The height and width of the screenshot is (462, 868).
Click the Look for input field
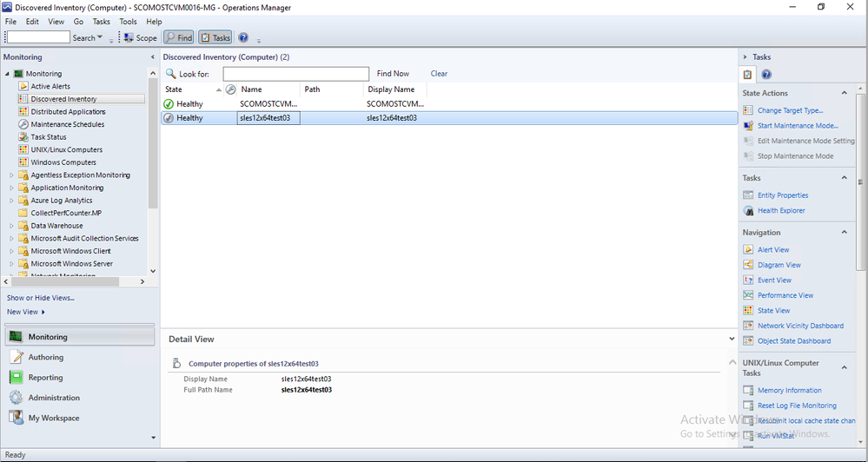click(x=296, y=74)
